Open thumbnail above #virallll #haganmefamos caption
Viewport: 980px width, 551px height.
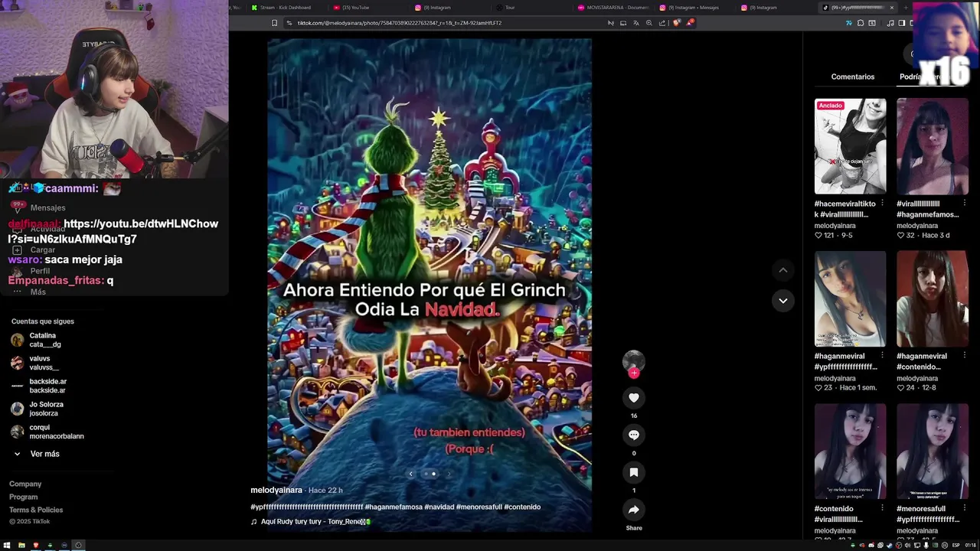pyautogui.click(x=932, y=146)
